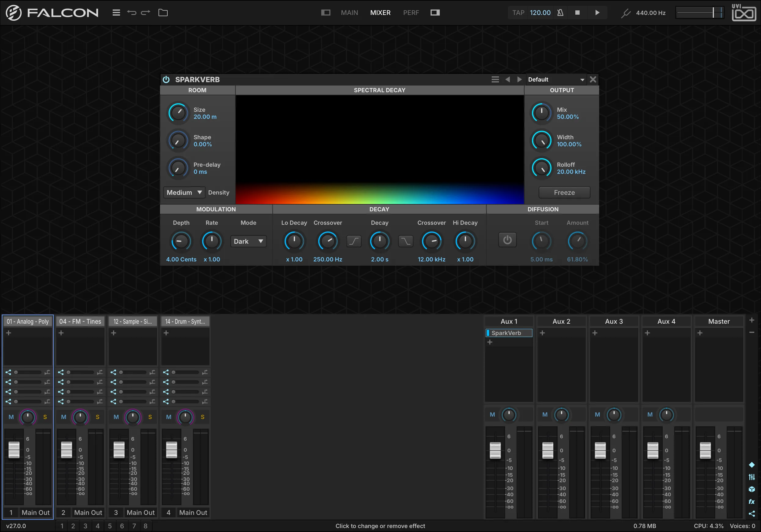Screen dimensions: 761x532
Task: Solo channel 04 - FM - Tines
Action: pyautogui.click(x=97, y=417)
